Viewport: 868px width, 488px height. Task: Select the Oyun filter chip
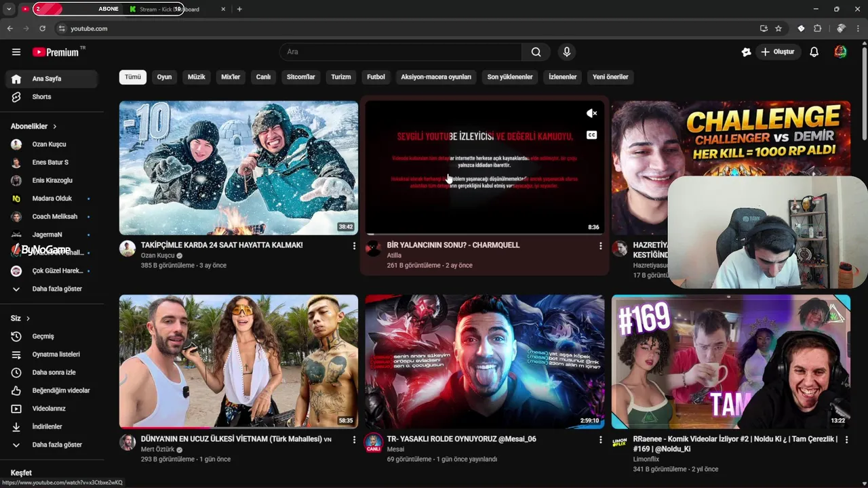tap(164, 77)
